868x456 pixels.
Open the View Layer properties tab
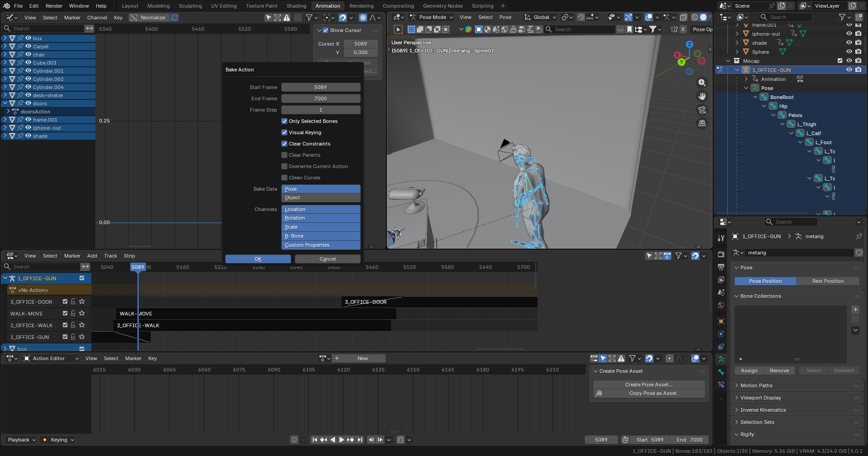coord(721,280)
